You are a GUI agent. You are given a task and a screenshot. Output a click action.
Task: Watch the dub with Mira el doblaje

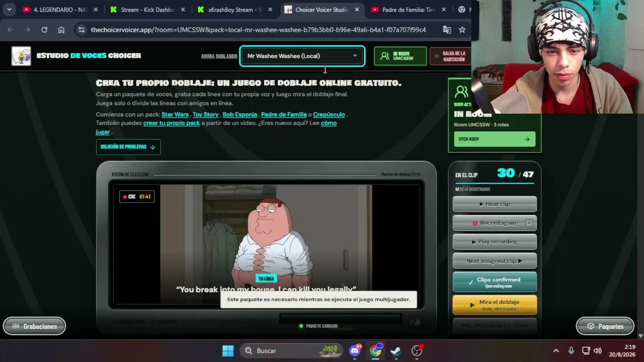[495, 305]
